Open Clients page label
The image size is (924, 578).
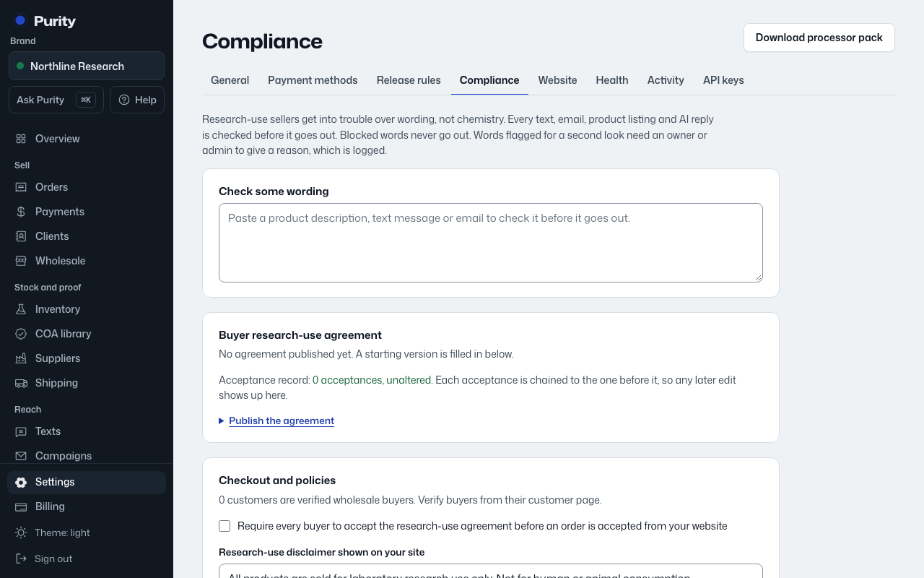[52, 236]
